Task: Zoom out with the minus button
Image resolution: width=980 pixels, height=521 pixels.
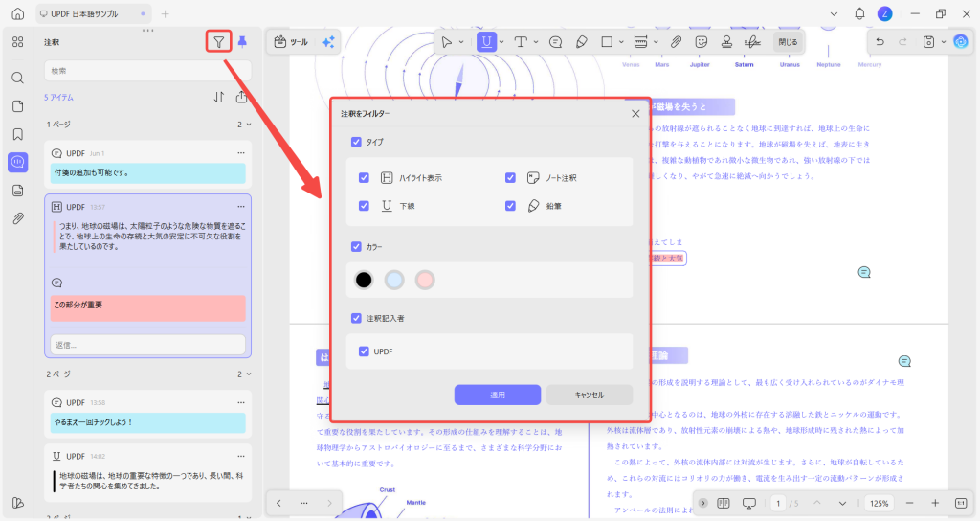Action: pyautogui.click(x=909, y=503)
